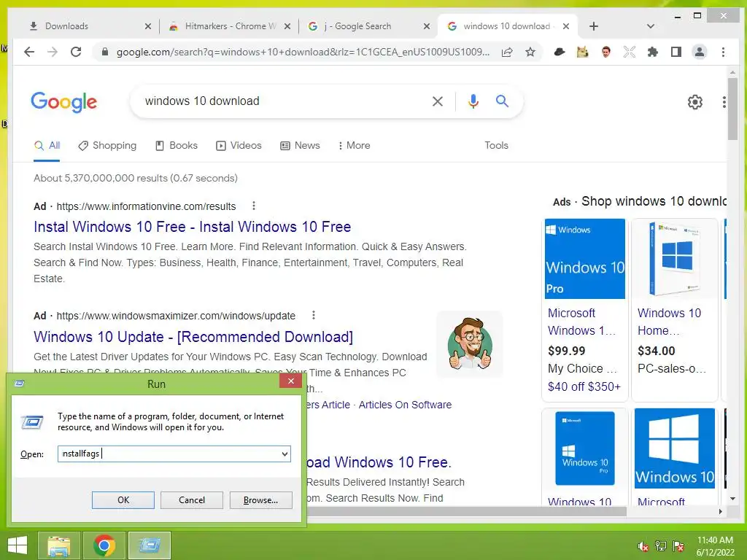The image size is (747, 560).
Task: Open the Extensions puzzle piece menu
Action: [x=653, y=52]
